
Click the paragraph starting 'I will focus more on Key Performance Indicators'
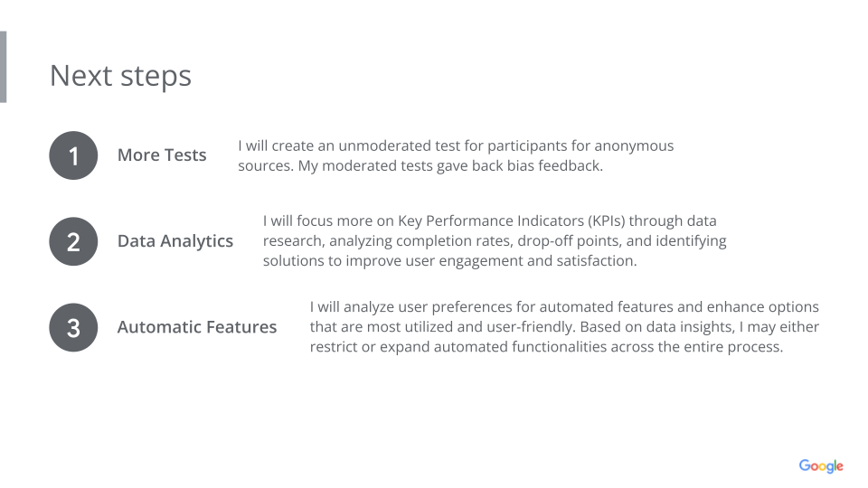click(495, 240)
